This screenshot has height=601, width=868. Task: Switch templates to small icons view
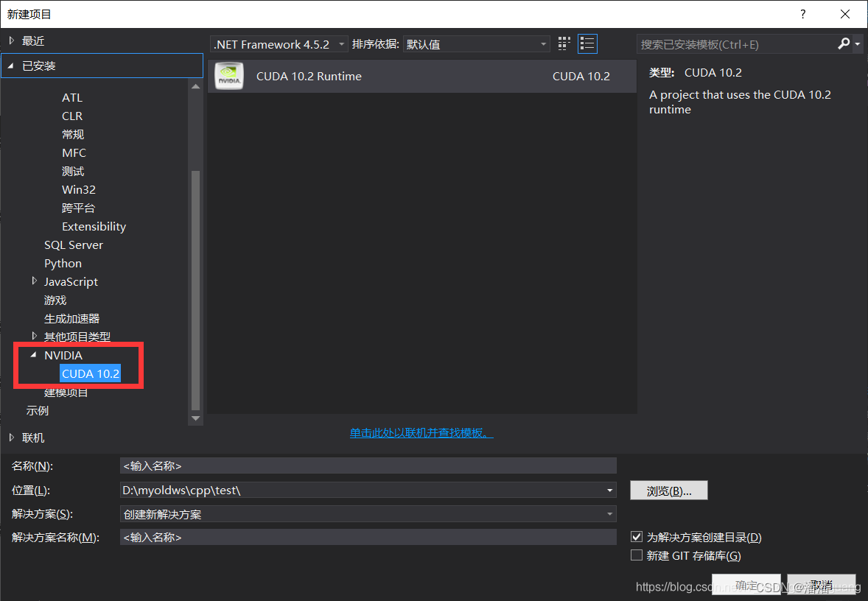tap(564, 43)
